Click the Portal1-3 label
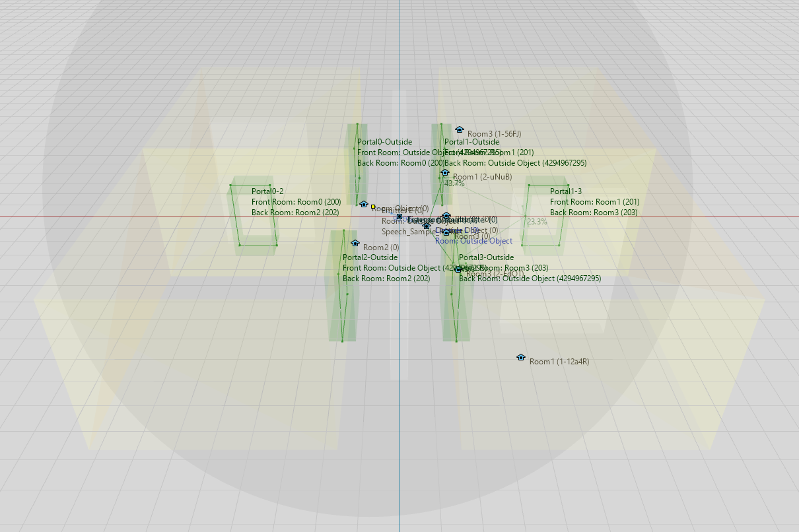 (566, 191)
